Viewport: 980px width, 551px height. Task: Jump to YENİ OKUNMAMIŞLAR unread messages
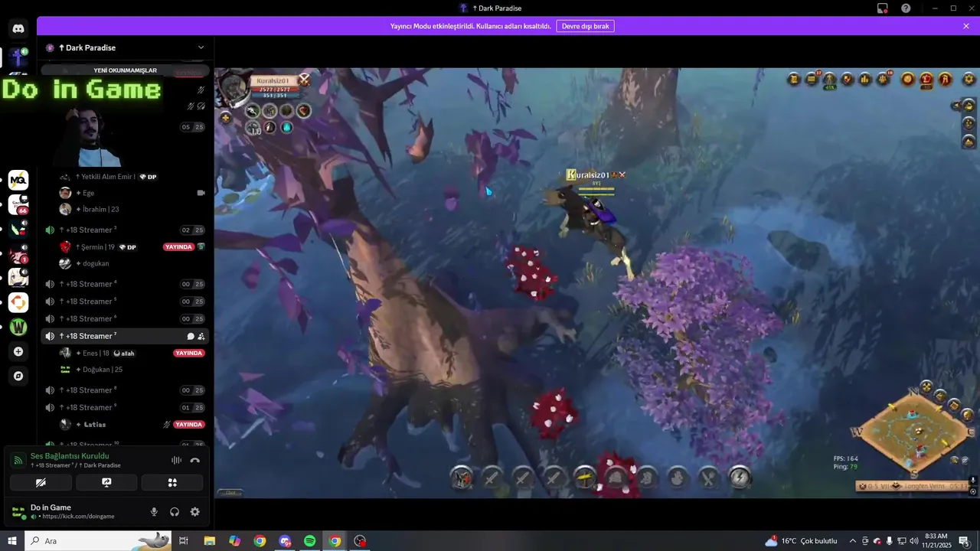pos(125,70)
